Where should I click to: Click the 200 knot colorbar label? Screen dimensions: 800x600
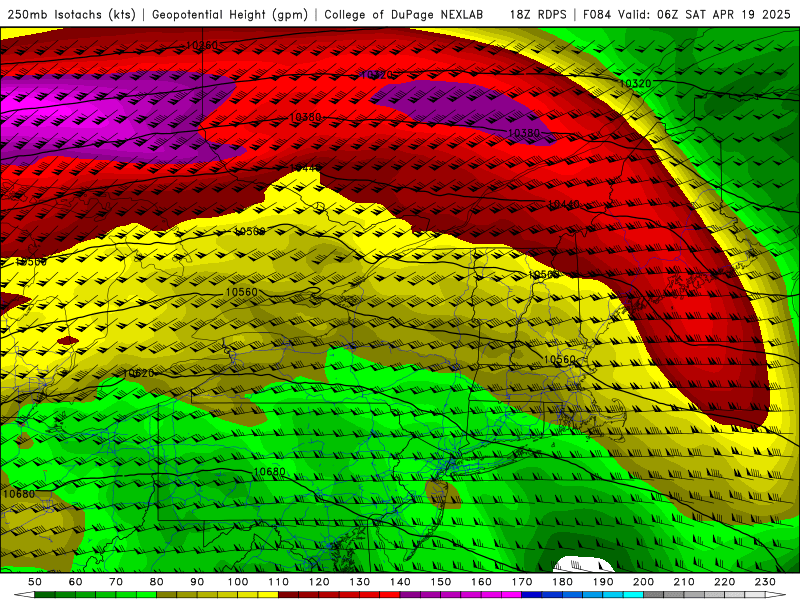click(x=644, y=582)
